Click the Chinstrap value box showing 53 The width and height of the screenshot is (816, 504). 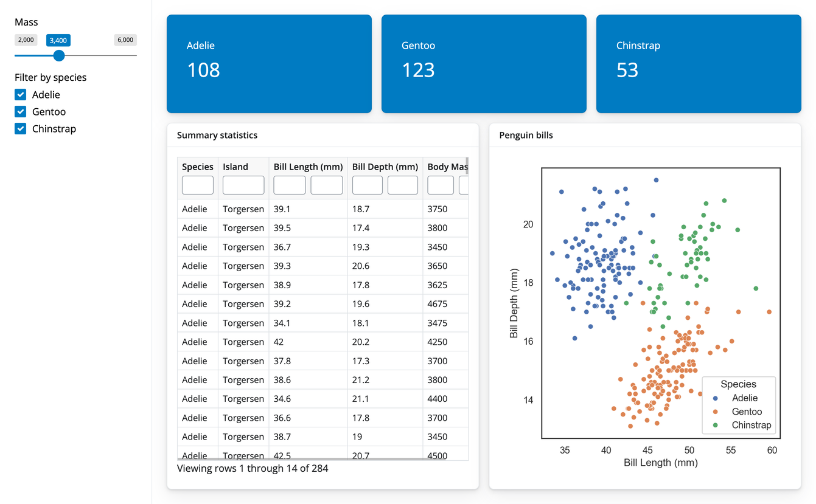click(699, 64)
